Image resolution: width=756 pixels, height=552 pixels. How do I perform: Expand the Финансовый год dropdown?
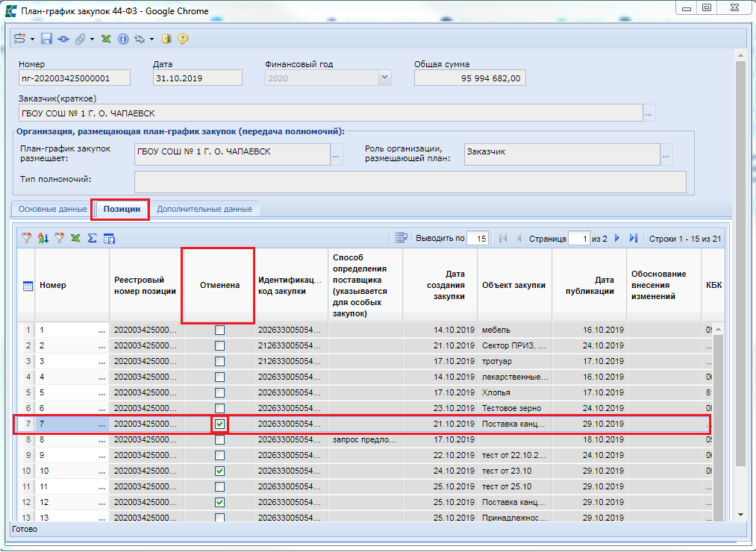(x=384, y=78)
